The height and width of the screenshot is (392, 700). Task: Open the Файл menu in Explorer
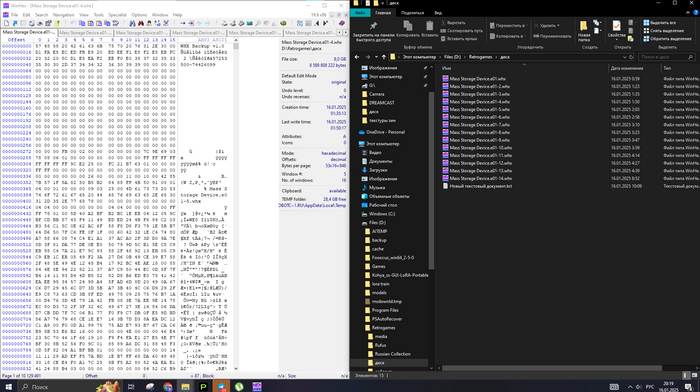pos(360,13)
